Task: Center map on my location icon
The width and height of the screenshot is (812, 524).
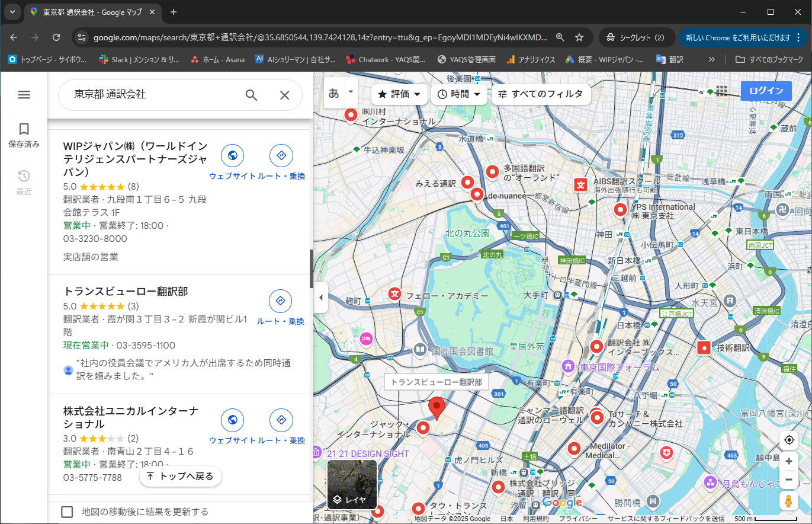Action: [788, 440]
